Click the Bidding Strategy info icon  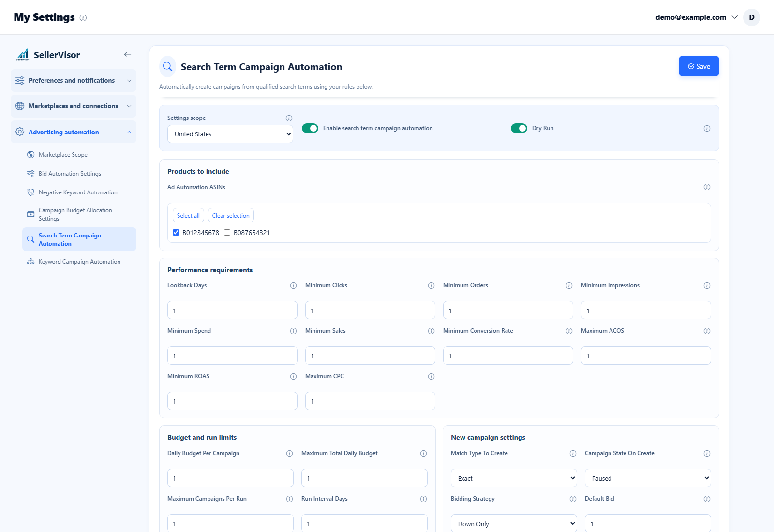[573, 499]
